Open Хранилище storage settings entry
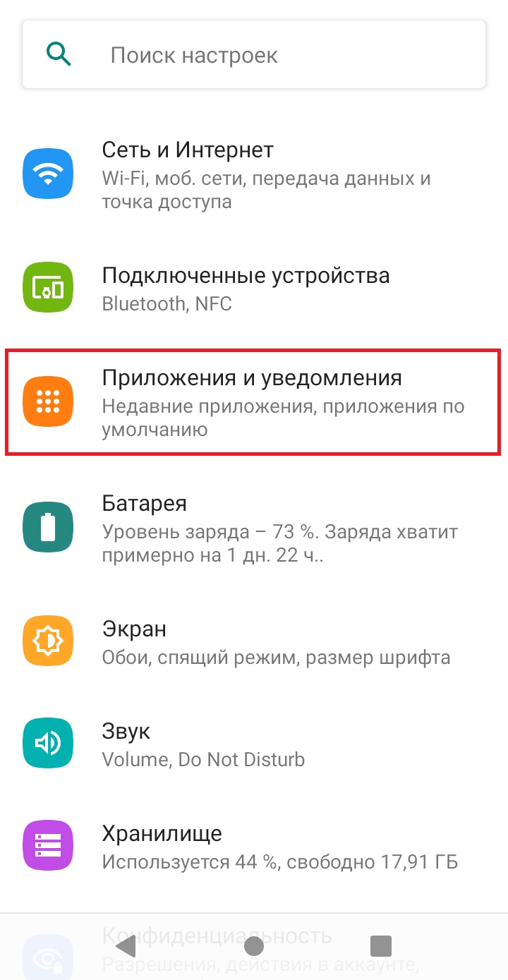508x980 pixels. [254, 846]
